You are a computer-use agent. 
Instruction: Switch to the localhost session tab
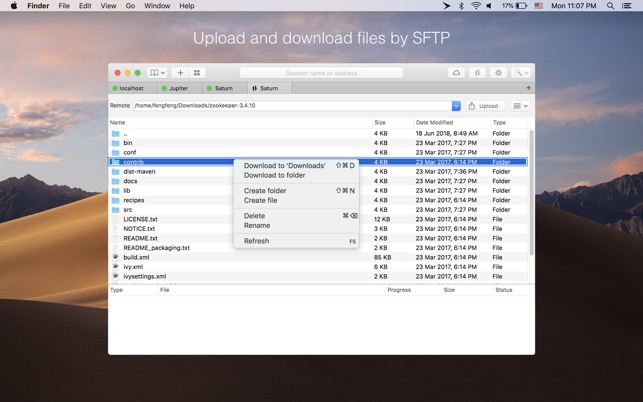[x=131, y=88]
